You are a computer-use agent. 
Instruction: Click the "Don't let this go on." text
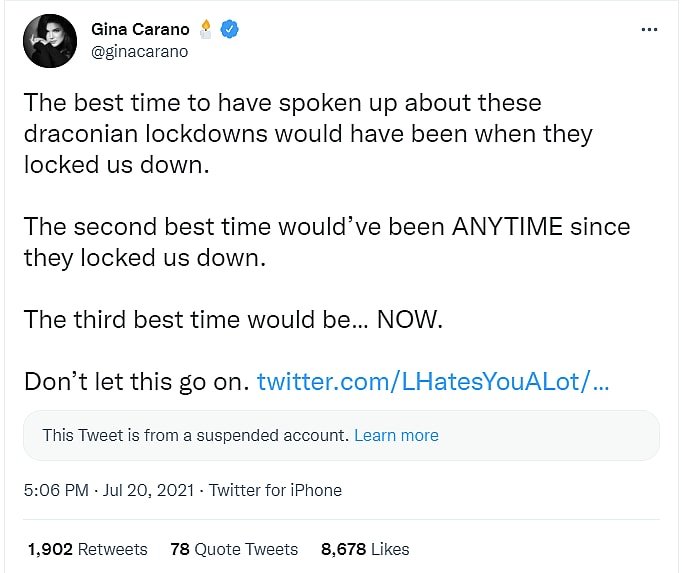pyautogui.click(x=136, y=381)
